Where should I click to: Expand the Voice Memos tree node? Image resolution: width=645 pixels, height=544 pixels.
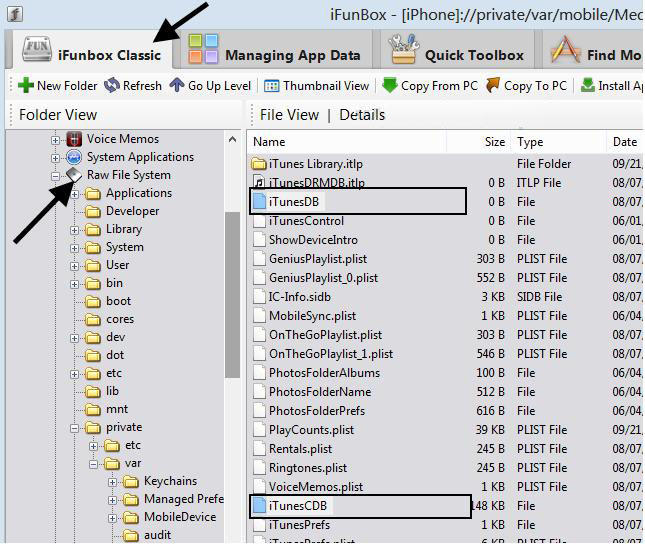tap(55, 140)
